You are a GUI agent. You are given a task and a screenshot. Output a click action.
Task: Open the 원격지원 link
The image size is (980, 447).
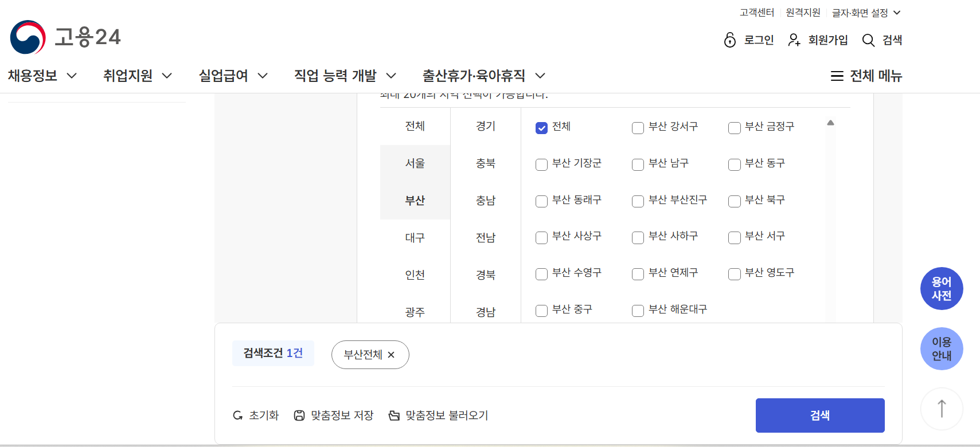[803, 13]
